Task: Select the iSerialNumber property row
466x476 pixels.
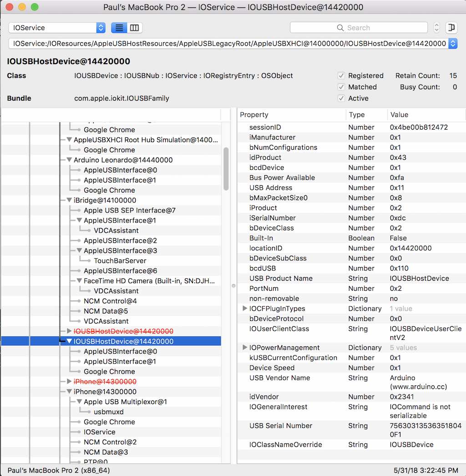Action: 351,218
